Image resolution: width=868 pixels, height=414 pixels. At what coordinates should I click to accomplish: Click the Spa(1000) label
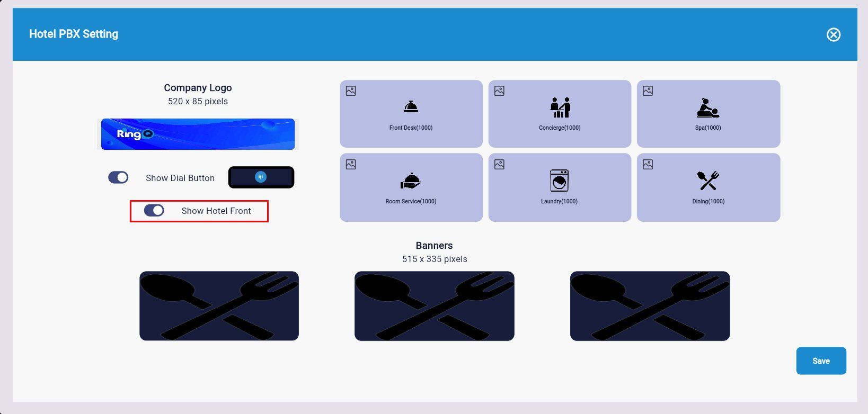[708, 128]
